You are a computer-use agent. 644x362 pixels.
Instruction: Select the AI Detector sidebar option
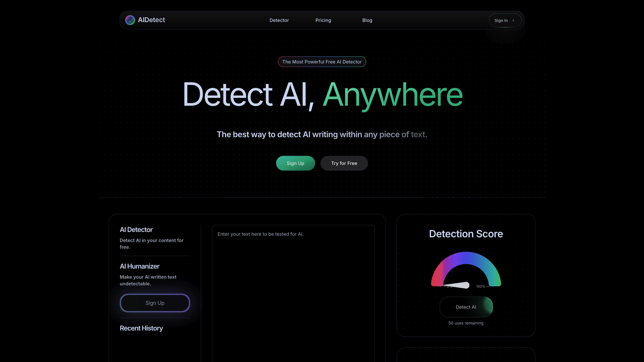pyautogui.click(x=136, y=229)
